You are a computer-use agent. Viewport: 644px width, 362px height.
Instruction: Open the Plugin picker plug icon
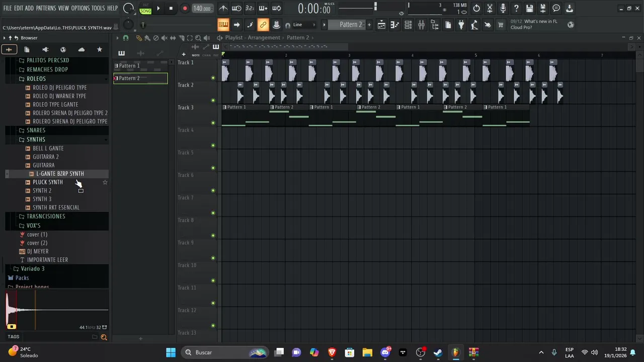pos(461,25)
